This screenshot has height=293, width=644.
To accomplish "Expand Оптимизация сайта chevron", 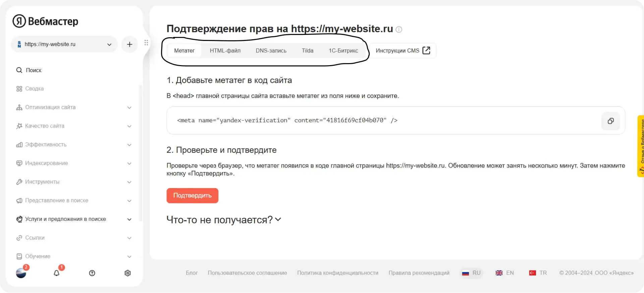I will pos(129,107).
